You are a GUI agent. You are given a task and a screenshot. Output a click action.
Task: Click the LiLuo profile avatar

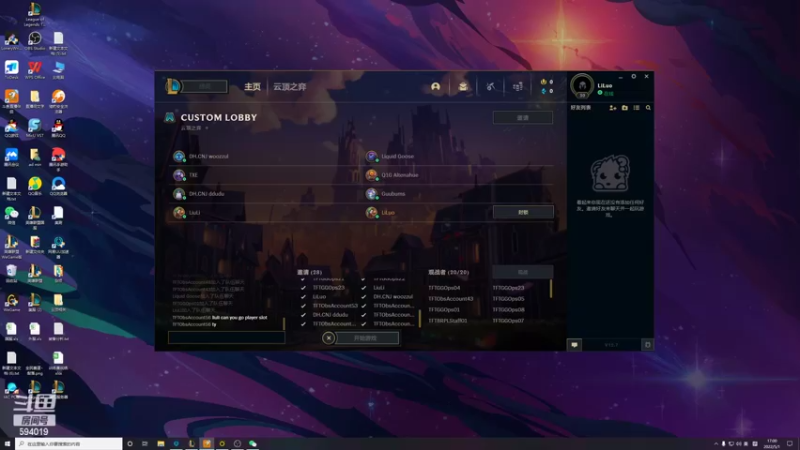pyautogui.click(x=582, y=86)
